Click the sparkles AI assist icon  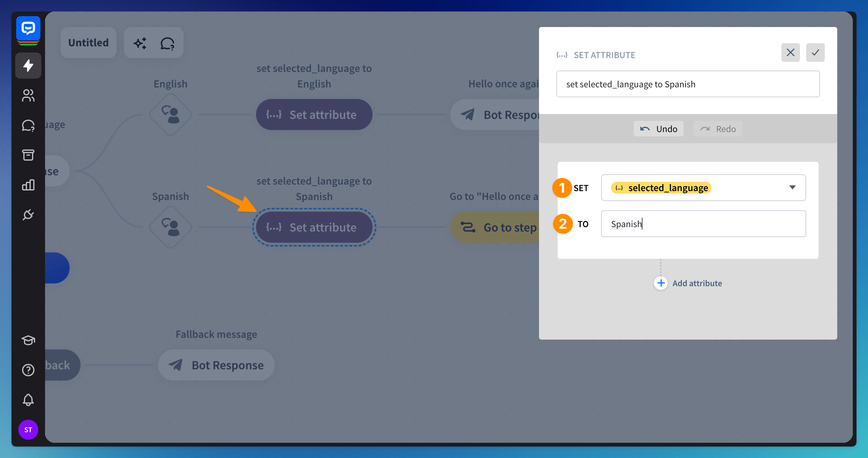[x=140, y=43]
